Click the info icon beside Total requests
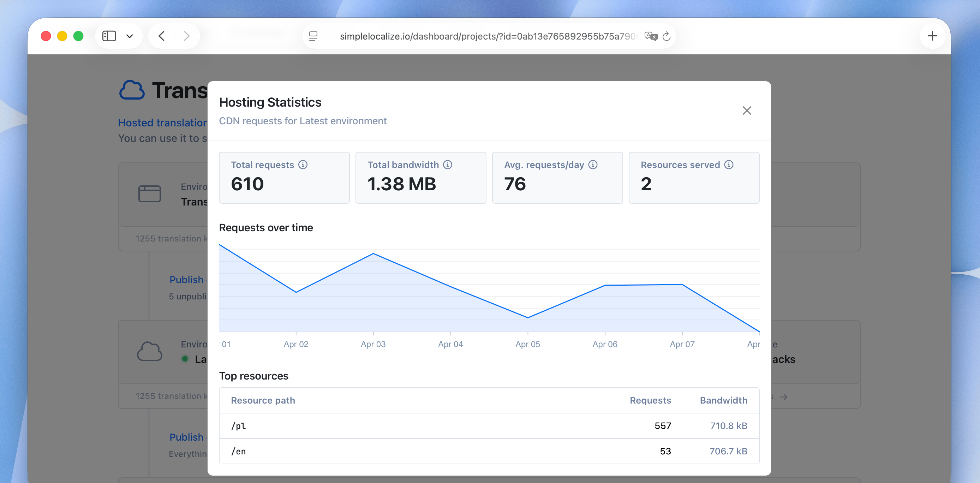 303,165
